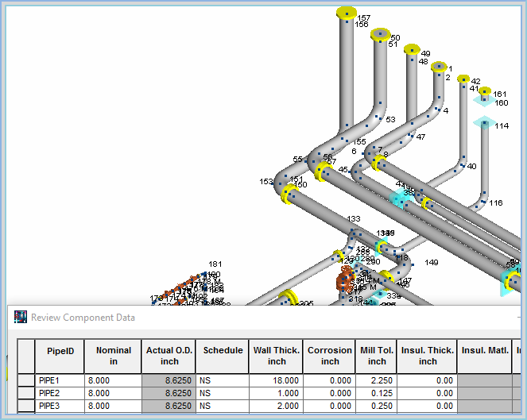Image resolution: width=527 pixels, height=420 pixels.
Task: Click PIPE3 corrosion 0.000 cell
Action: pos(329,406)
